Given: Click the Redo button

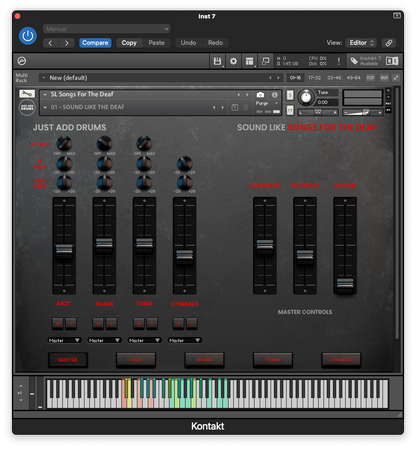Looking at the screenshot, I should click(215, 43).
